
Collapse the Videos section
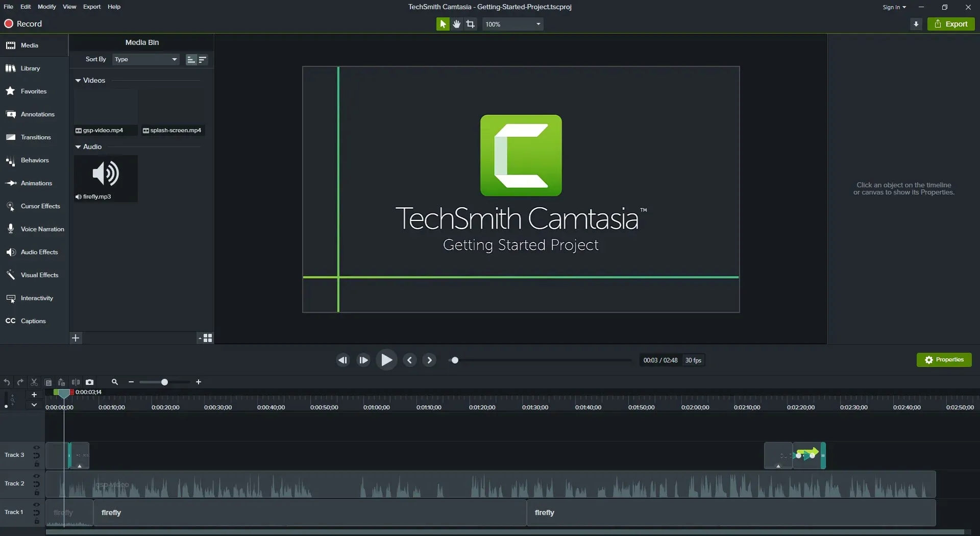tap(78, 81)
